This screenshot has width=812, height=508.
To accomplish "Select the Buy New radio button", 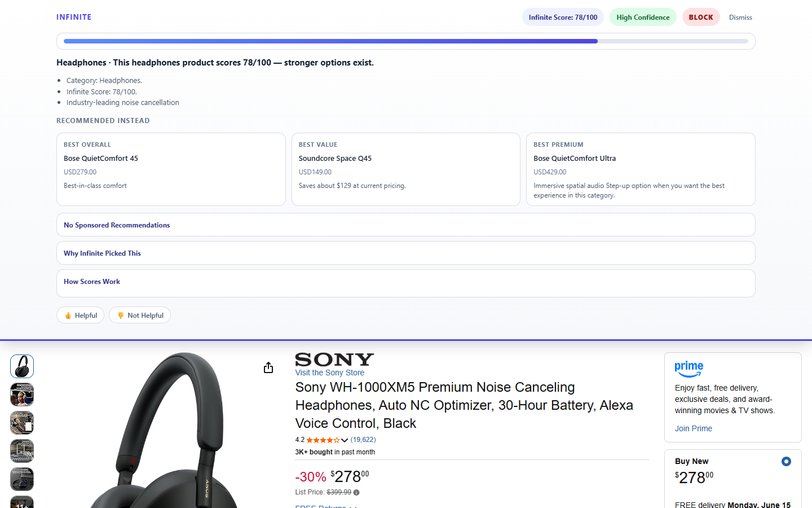I will pos(786,462).
